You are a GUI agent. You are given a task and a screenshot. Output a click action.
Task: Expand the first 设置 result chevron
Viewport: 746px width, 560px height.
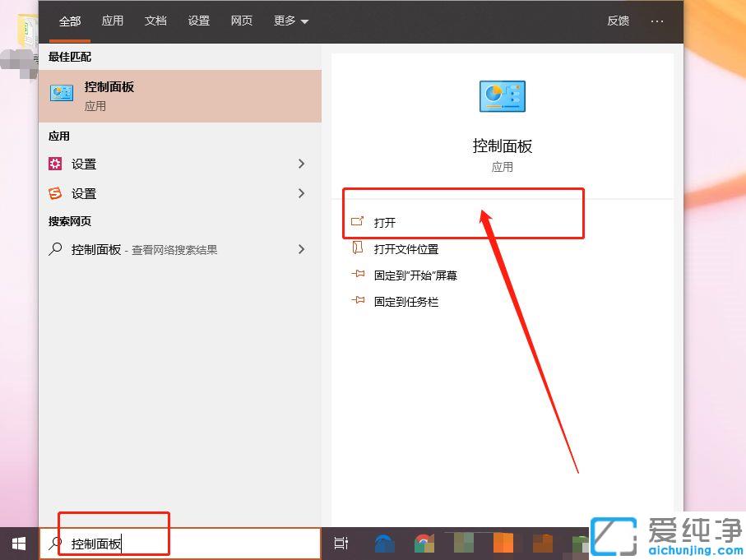point(302,164)
